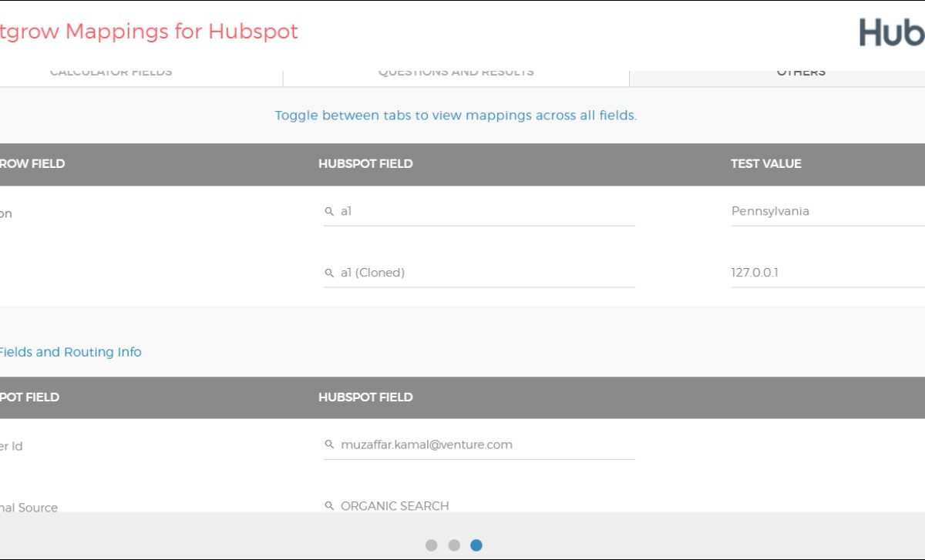Switch to the Calculator Fields tab

111,72
